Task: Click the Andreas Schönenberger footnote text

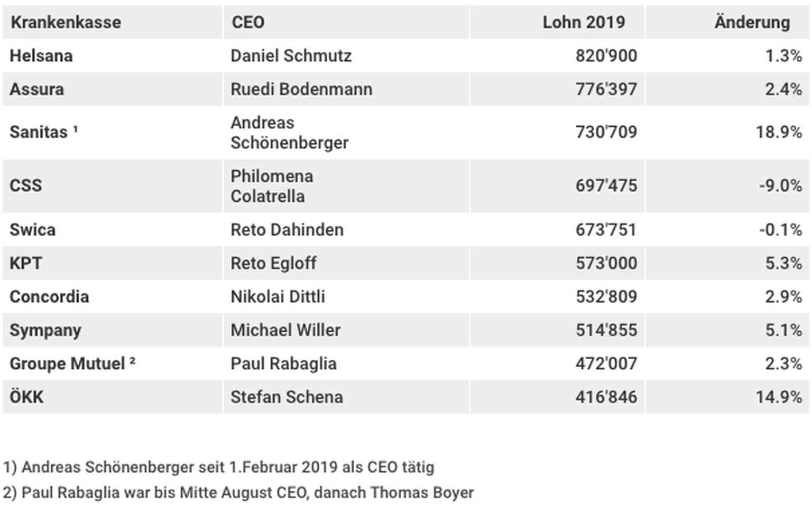Action: coord(219,467)
